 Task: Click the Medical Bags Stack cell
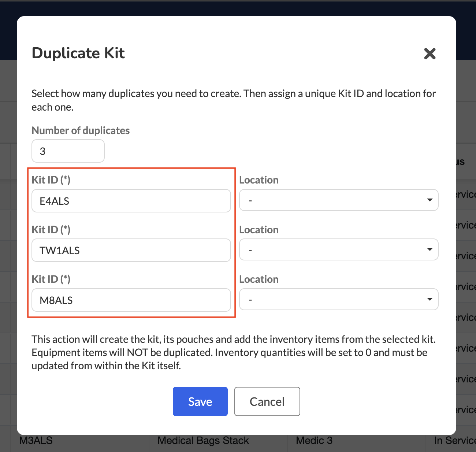(203, 440)
